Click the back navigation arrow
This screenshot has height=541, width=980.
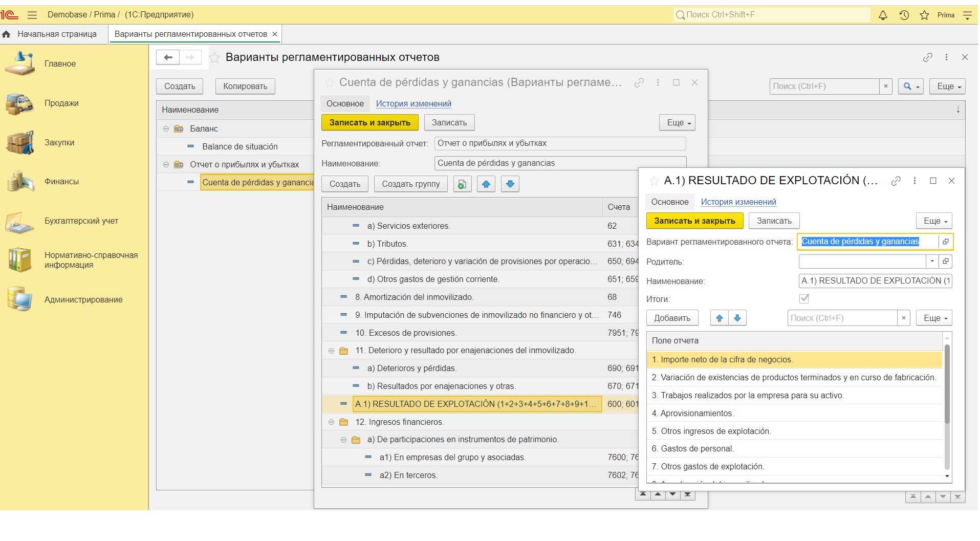[168, 57]
